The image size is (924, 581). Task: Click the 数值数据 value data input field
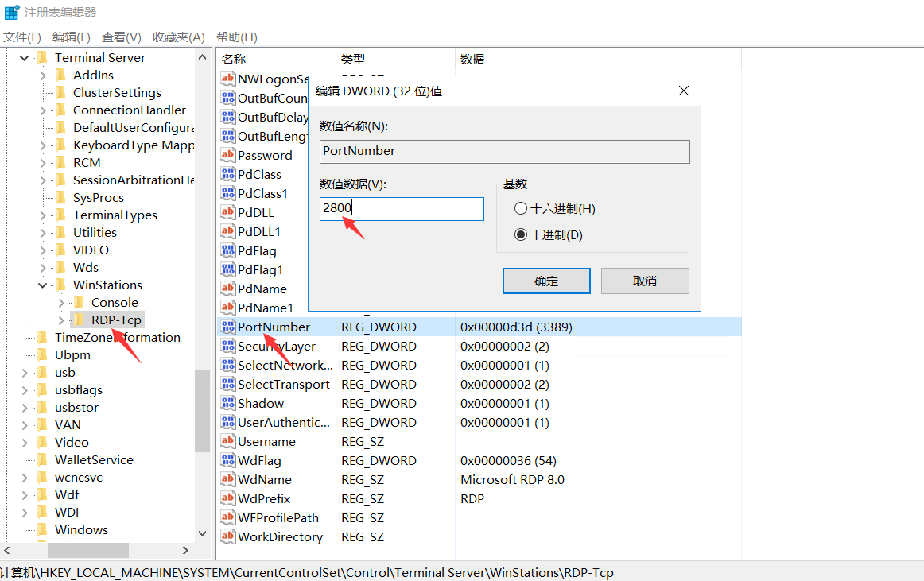[402, 209]
